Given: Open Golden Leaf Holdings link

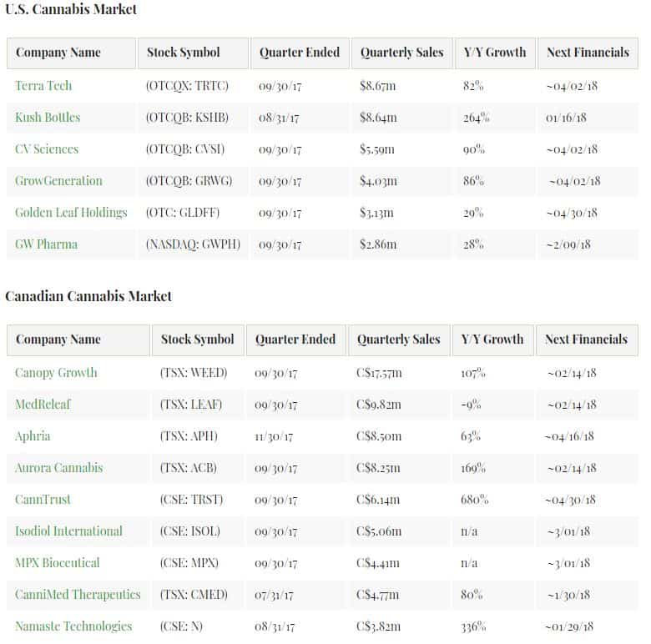Looking at the screenshot, I should tap(71, 213).
